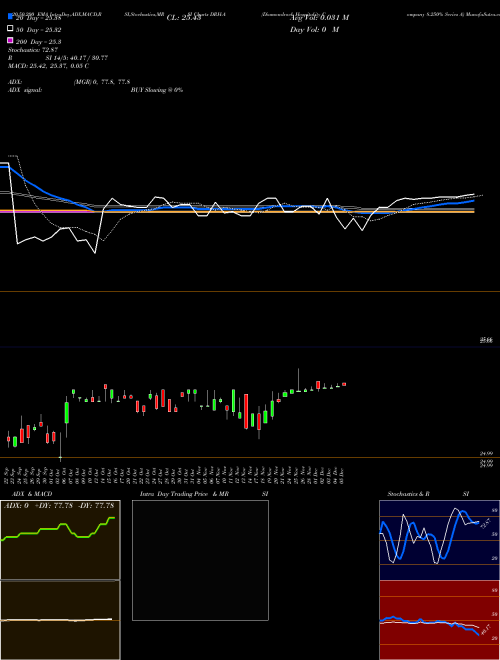Image resolution: width=500 pixels, height=660 pixels.
Task: Open the green ADX line chart panel
Action: point(60,540)
